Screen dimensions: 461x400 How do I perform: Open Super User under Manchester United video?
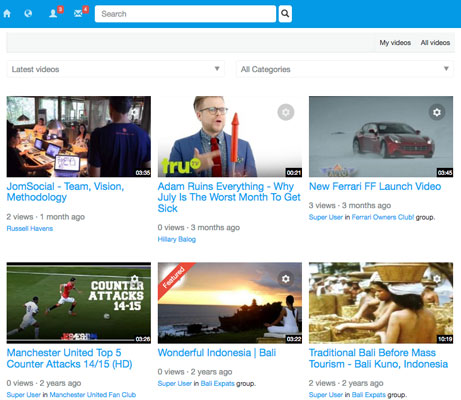click(x=24, y=395)
